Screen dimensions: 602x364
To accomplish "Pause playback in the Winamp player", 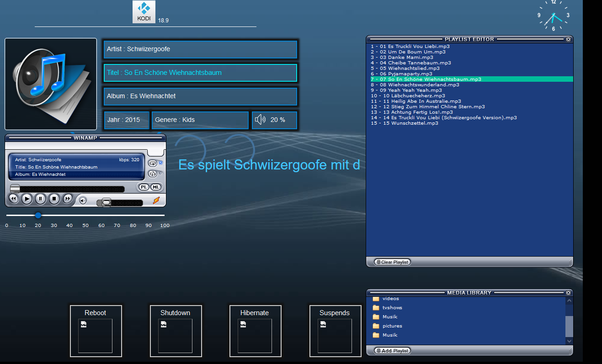I will (x=41, y=199).
